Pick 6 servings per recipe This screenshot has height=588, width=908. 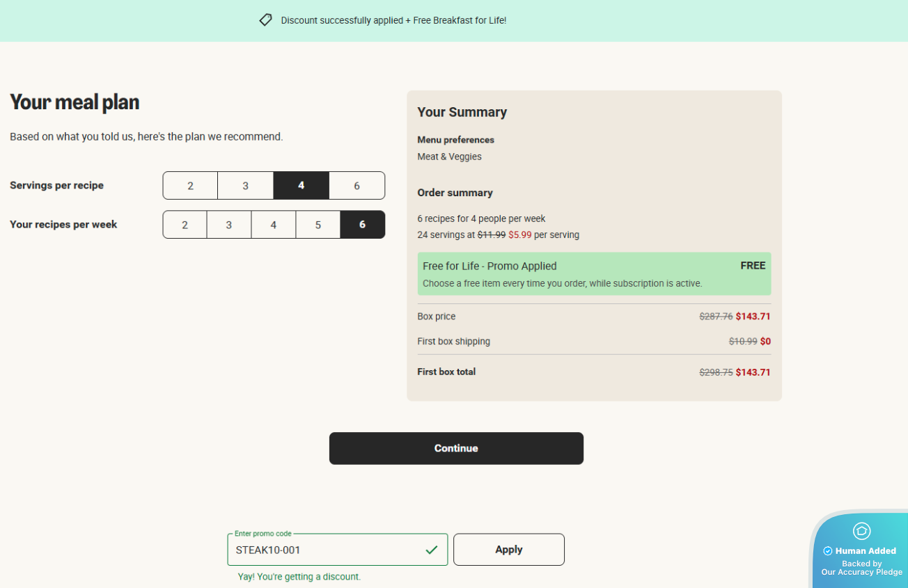click(x=357, y=186)
